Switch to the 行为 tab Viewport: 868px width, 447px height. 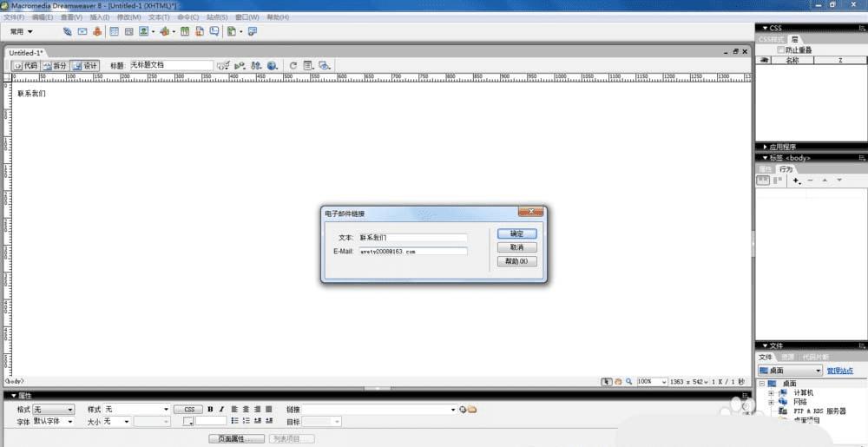pos(786,169)
